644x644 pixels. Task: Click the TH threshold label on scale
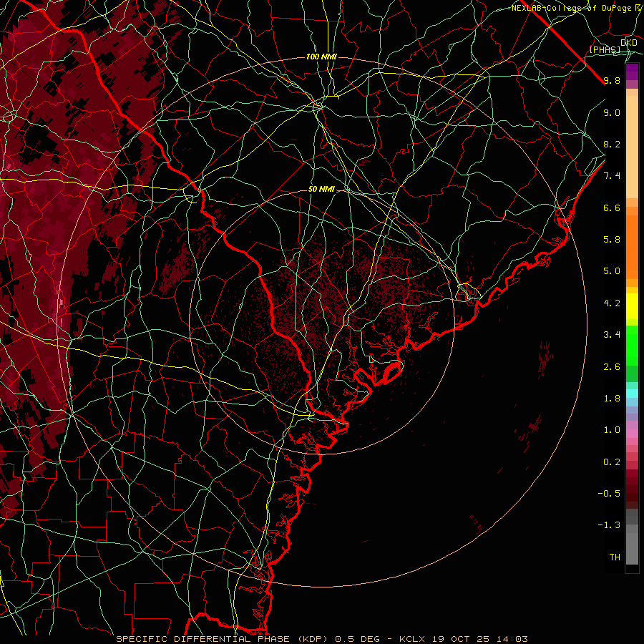[615, 557]
